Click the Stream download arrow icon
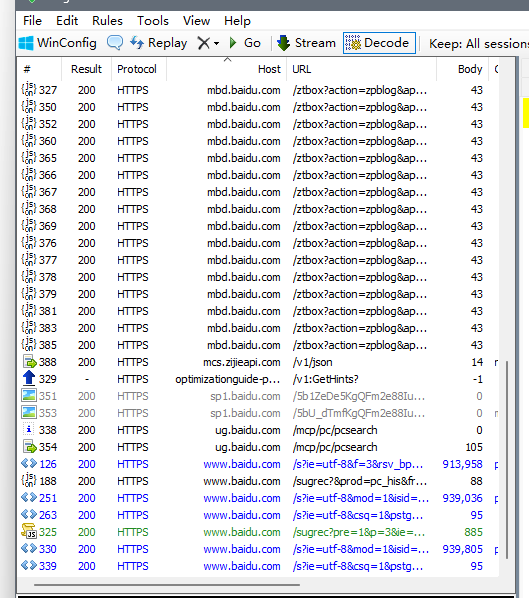This screenshot has width=529, height=598. pyautogui.click(x=283, y=43)
